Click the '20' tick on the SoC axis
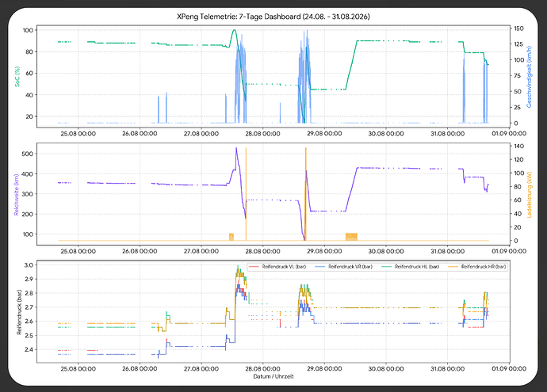The image size is (547, 392). (x=29, y=116)
